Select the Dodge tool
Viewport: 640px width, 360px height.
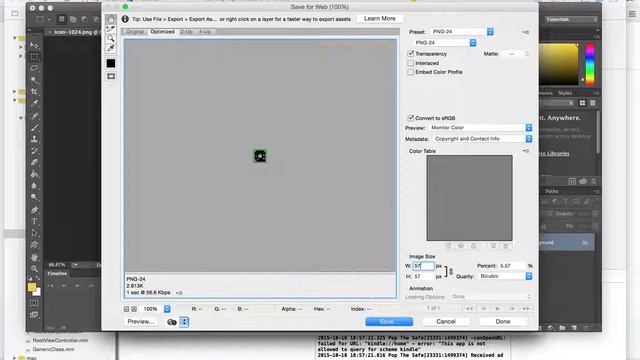34,198
